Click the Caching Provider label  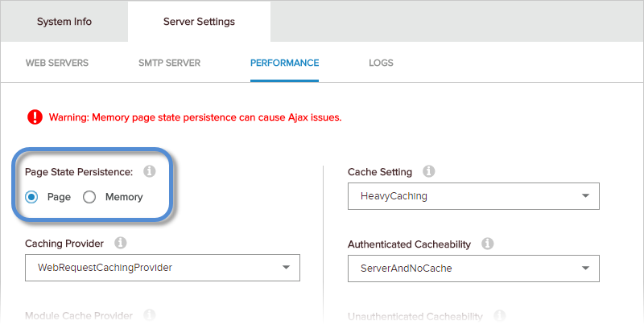pyautogui.click(x=64, y=244)
